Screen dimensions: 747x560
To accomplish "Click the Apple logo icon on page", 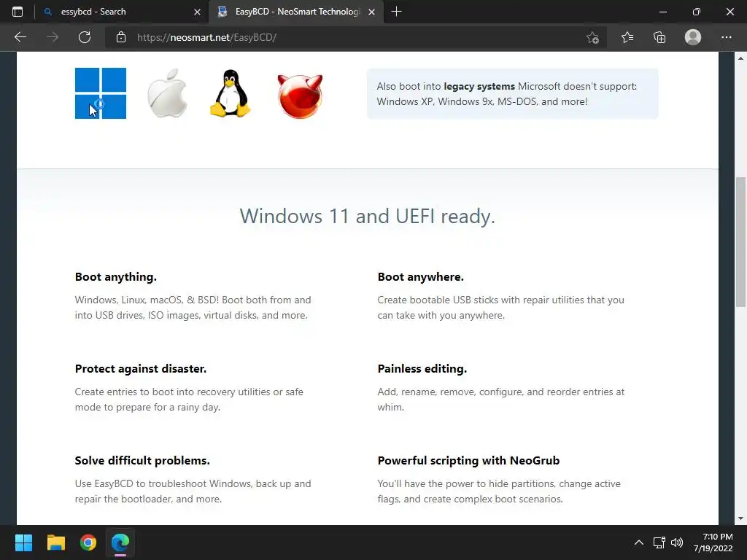I will (x=167, y=93).
